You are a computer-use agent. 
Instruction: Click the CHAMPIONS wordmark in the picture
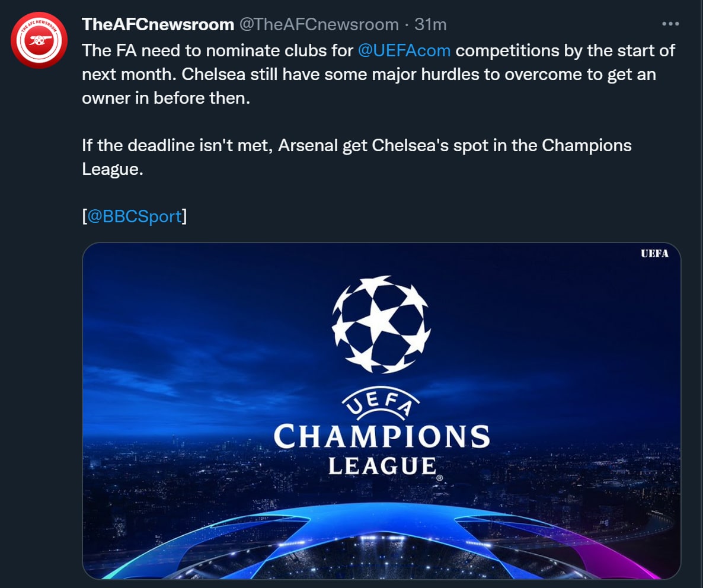click(381, 437)
